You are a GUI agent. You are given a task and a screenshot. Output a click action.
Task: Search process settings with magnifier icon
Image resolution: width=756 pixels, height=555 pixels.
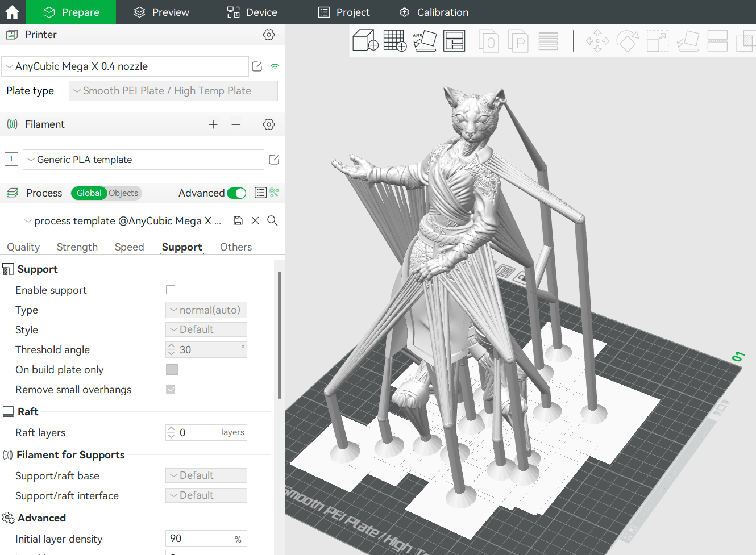[x=272, y=220]
